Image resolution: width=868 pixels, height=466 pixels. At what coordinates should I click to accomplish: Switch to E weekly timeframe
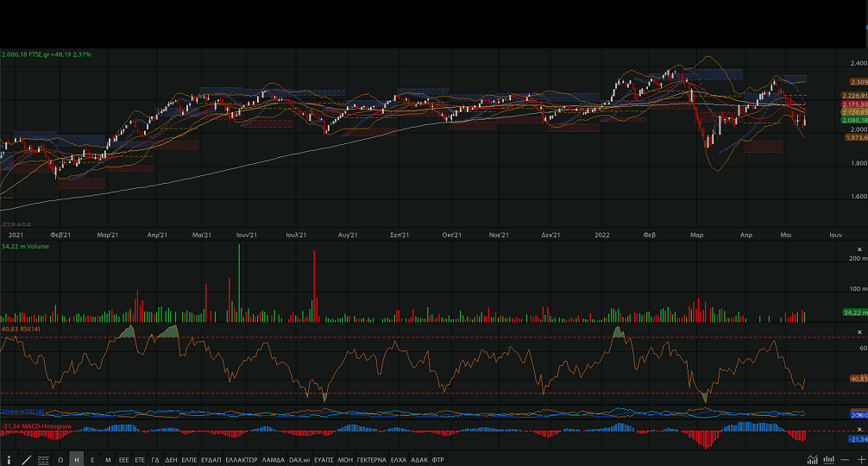(92, 460)
